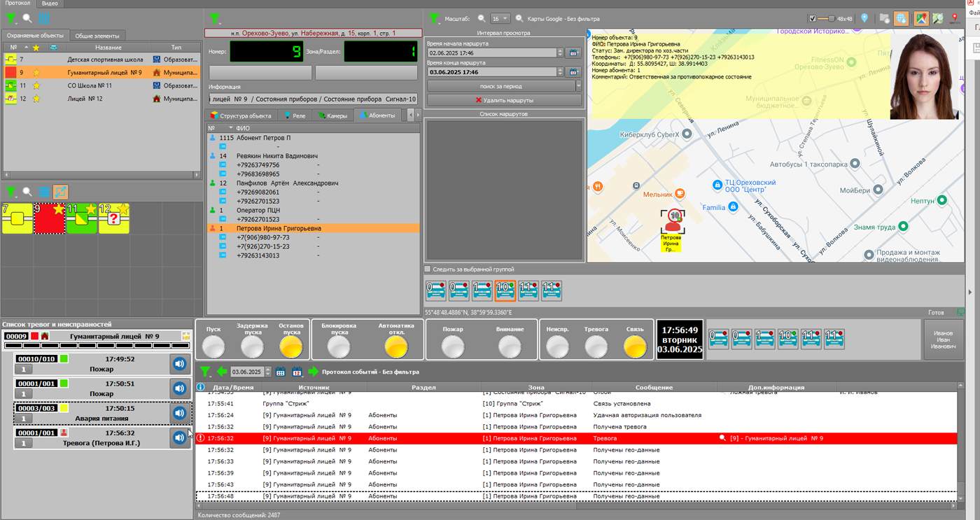
Task: Click the Google Maps layer icon
Action: point(921,19)
